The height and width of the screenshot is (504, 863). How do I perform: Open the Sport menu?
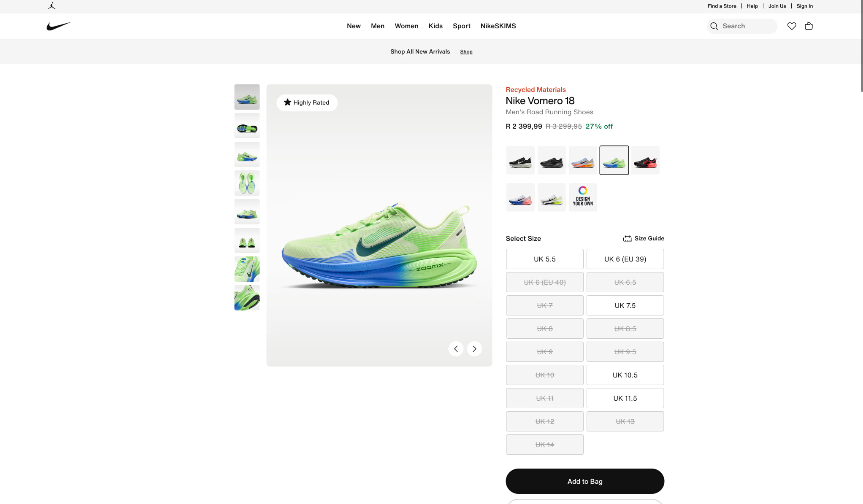462,26
